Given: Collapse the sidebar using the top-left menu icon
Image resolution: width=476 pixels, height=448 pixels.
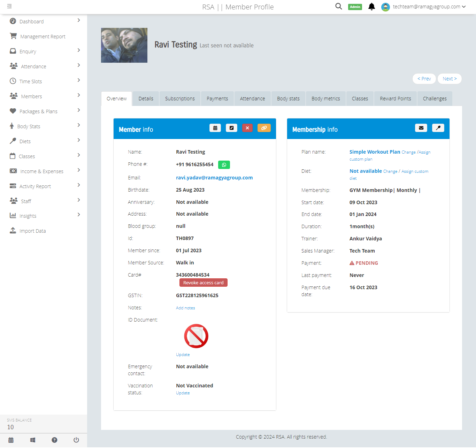Looking at the screenshot, I should [9, 6].
